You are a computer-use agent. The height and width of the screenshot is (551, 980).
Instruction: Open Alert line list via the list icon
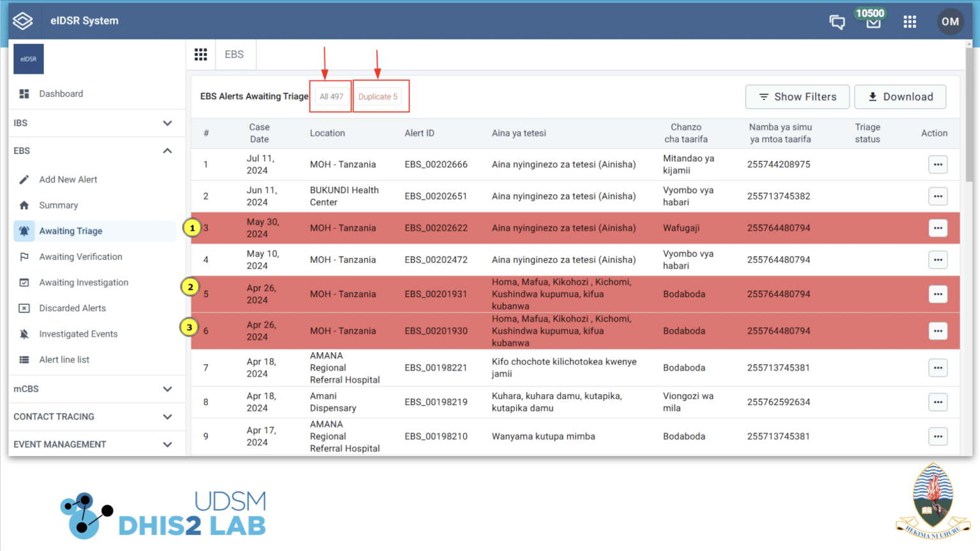tap(24, 359)
